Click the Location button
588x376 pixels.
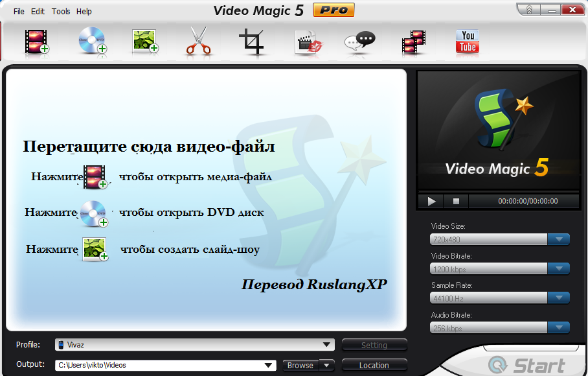pos(374,365)
